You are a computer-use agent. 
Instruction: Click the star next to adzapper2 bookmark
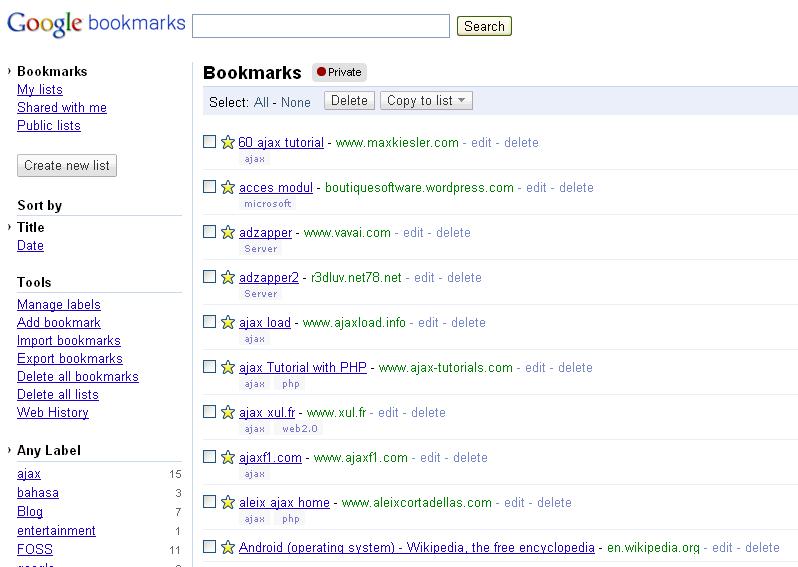(x=227, y=277)
